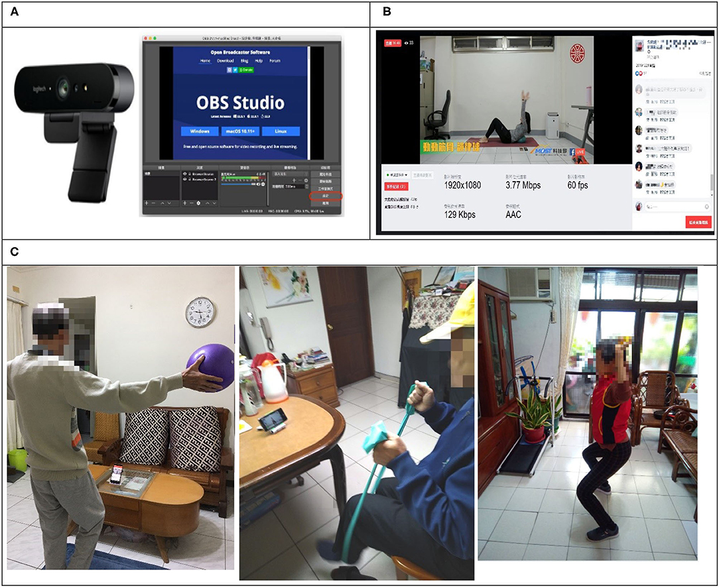Viewport: 719px width, 588px height.
Task: Open source properties gear in sources panel
Action: 198,203
